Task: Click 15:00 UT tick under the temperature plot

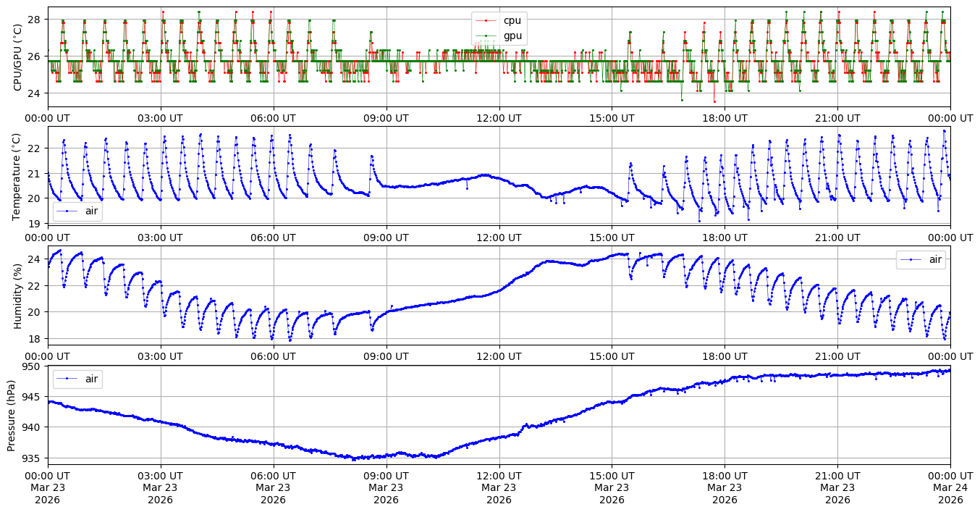Action: [612, 236]
